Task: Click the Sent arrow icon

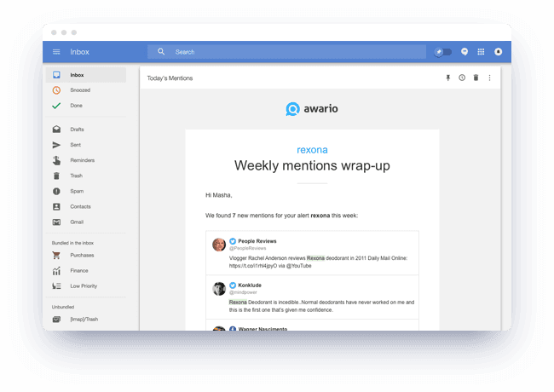Action: pyautogui.click(x=56, y=145)
